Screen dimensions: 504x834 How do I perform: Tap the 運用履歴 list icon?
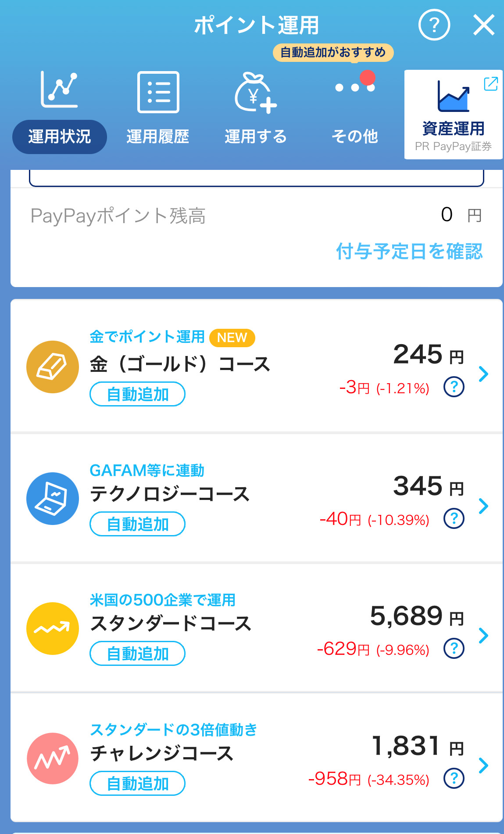click(158, 92)
